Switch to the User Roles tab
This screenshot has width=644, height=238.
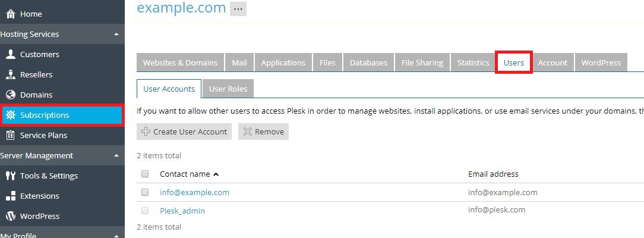[x=228, y=89]
